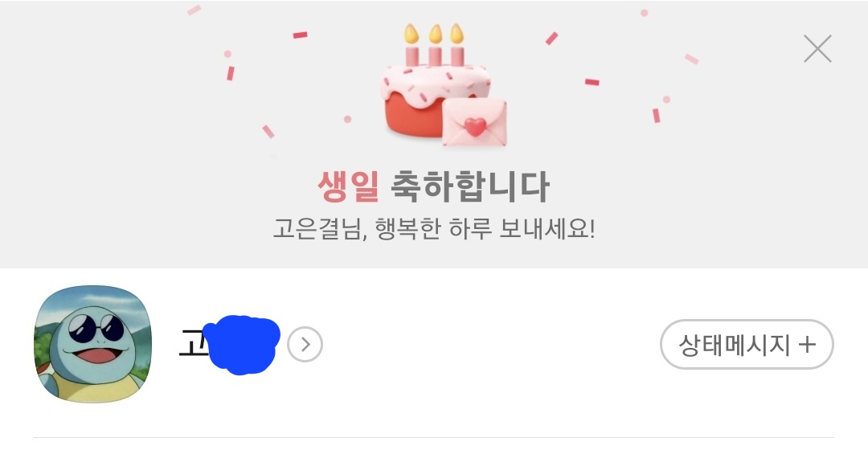Click the plus sign in the 상태메시지 button
Viewport: 868px width, 450px height.
808,345
